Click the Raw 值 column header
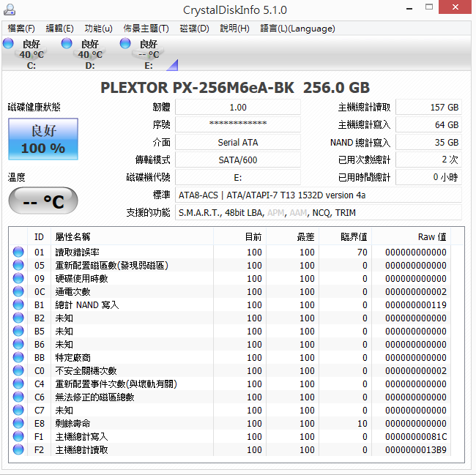This screenshot has height=475, width=476. pos(431,237)
